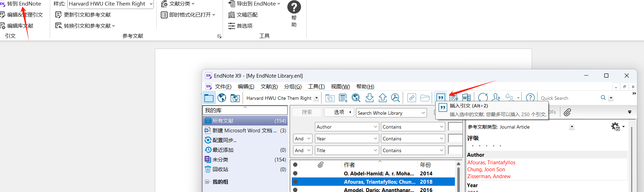
Task: Click the 搜索 search button
Action: tap(307, 112)
